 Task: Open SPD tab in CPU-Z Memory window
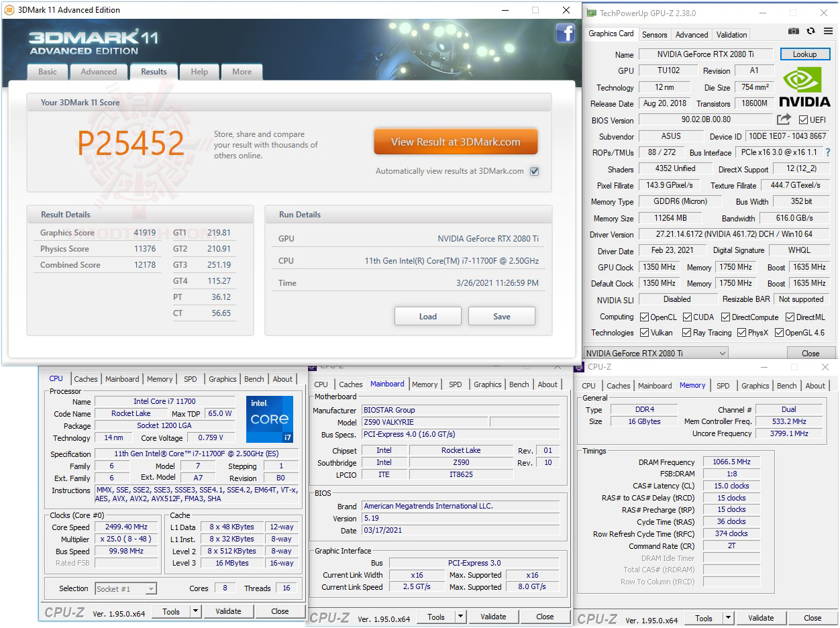723,386
